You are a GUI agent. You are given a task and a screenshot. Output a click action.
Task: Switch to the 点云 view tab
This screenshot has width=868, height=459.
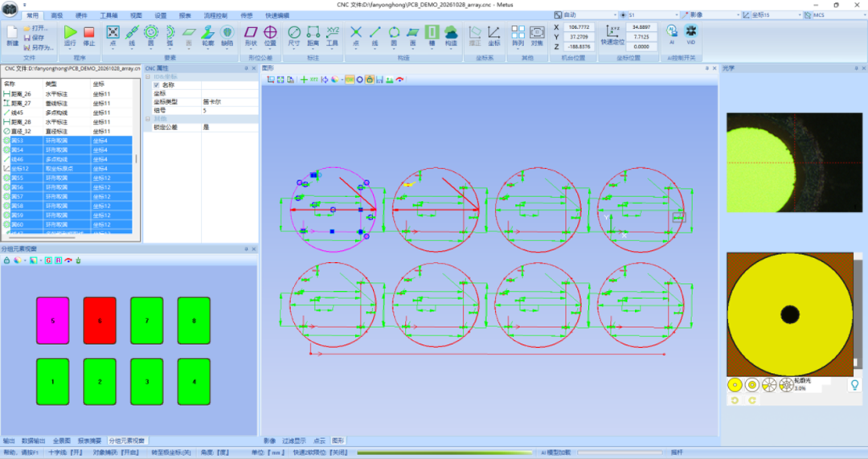[x=319, y=441]
